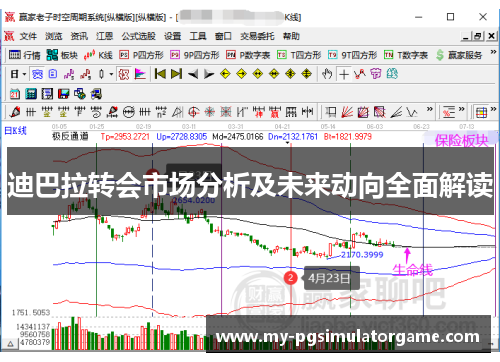Expand the 日 period dropdown arrow
This screenshot has height=362, width=500.
(24, 74)
